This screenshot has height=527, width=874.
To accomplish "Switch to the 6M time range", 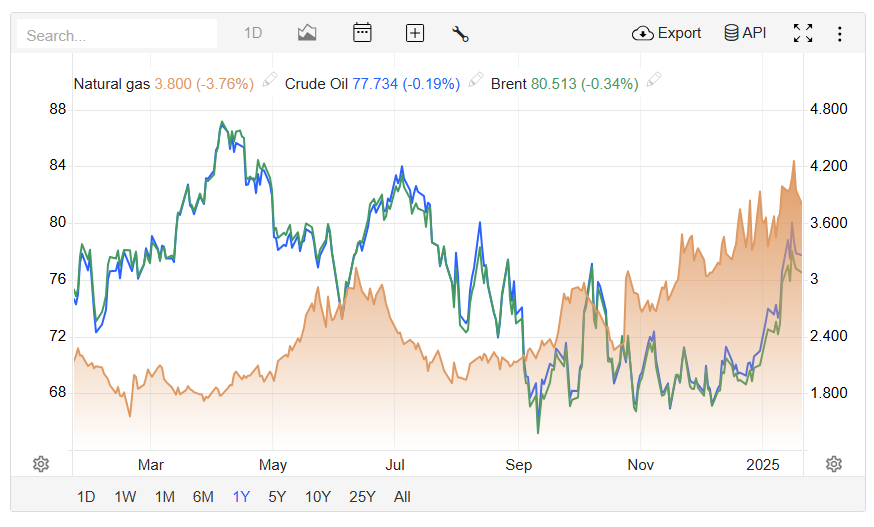I will [x=203, y=496].
